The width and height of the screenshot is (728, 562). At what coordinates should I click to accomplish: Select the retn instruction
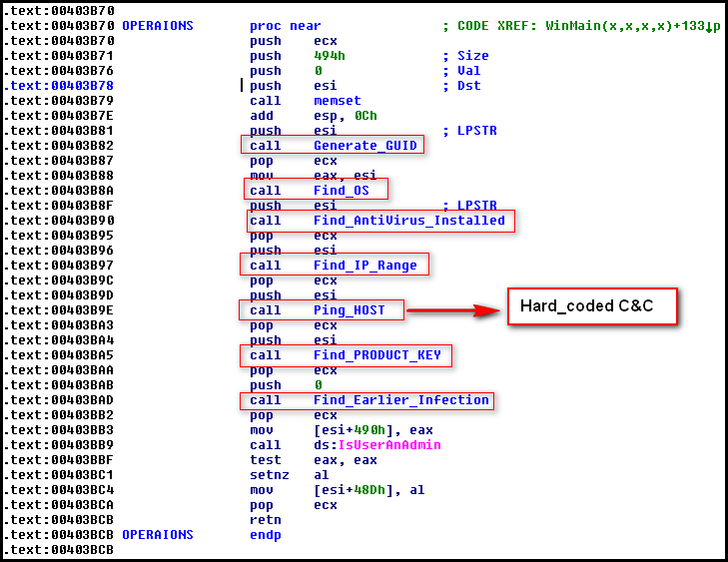coord(265,520)
